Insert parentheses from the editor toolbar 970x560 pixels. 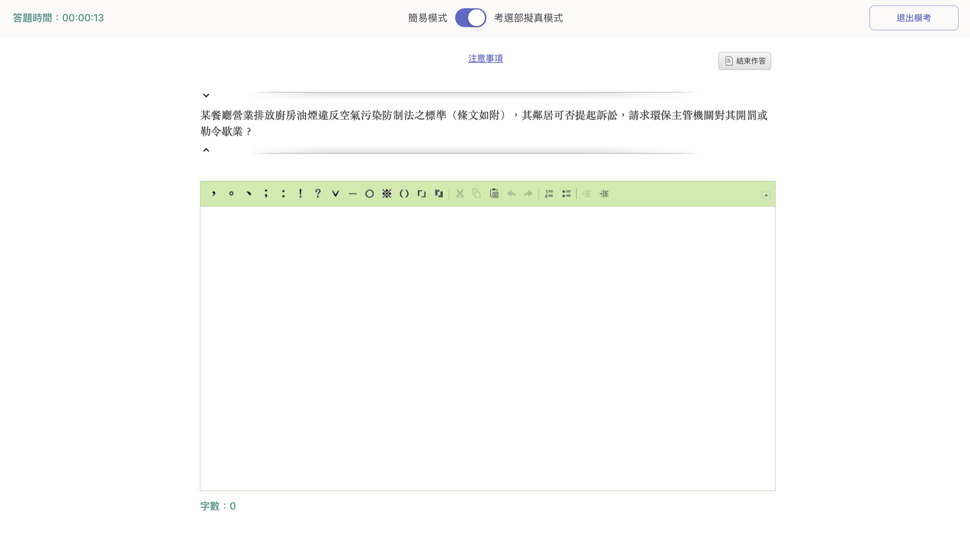(x=404, y=193)
